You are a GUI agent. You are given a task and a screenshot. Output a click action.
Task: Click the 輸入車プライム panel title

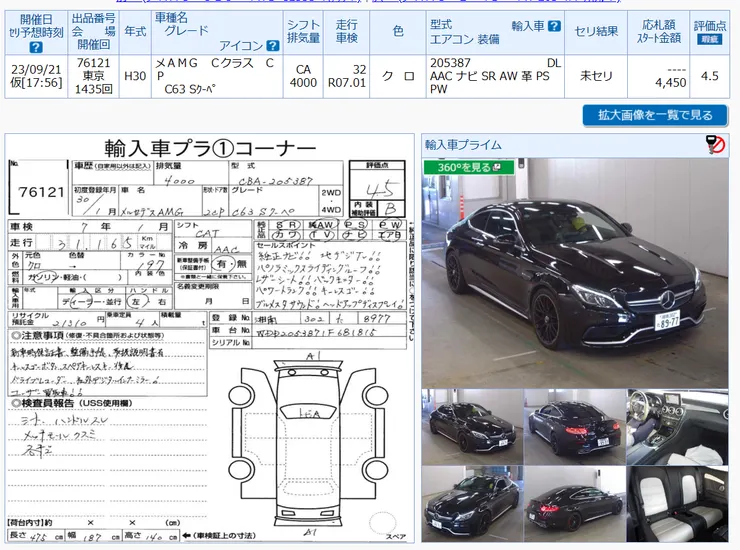463,144
